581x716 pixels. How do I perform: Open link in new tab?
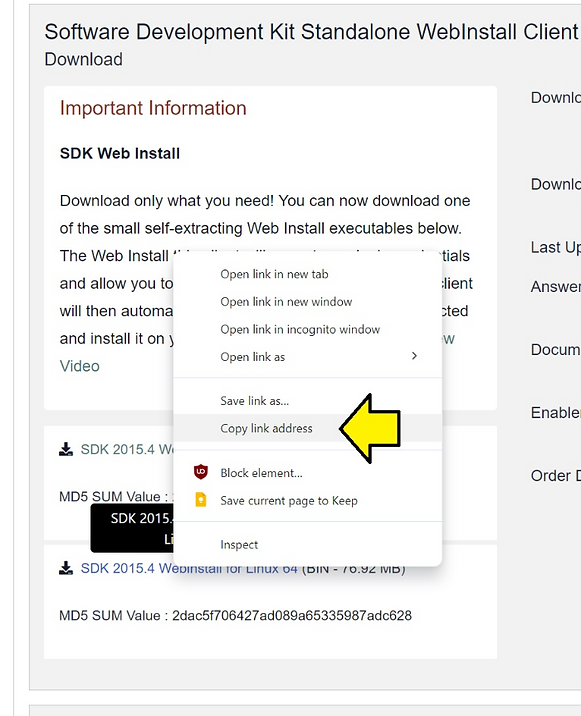(307, 274)
